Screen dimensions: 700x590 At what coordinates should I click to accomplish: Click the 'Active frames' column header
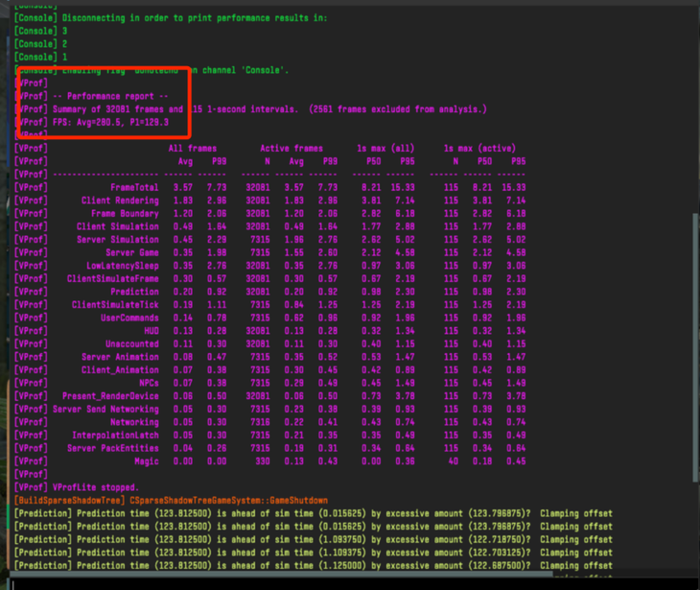pos(292,148)
